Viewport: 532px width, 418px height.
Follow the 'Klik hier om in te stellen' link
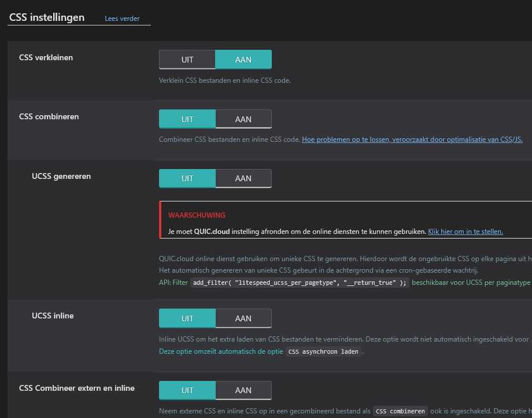[x=465, y=232]
